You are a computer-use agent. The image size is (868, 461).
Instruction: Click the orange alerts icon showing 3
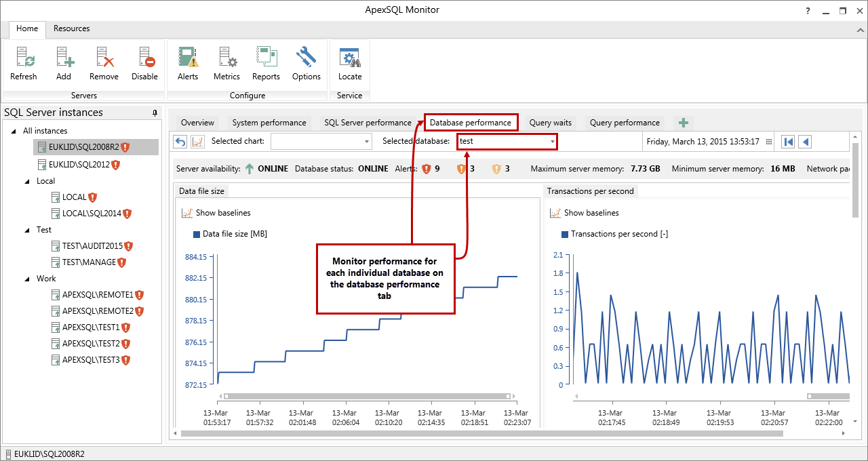pyautogui.click(x=462, y=169)
